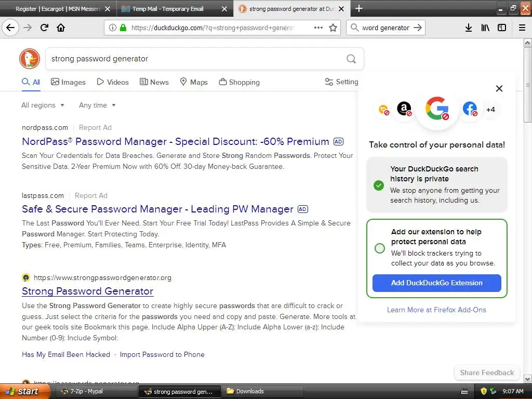Image resolution: width=532 pixels, height=399 pixels.
Task: Open the strongpasswordgenerator.org URL text
Action: click(x=102, y=277)
